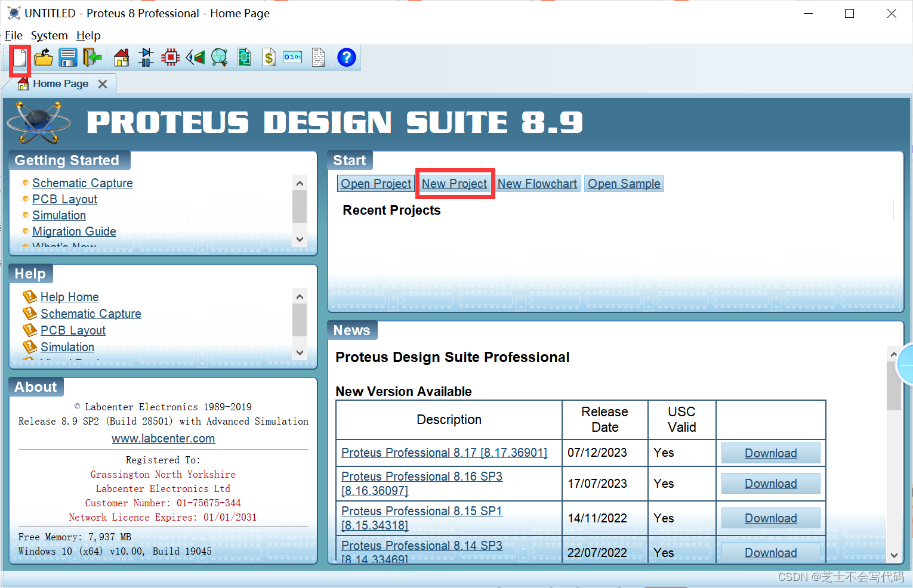Click the Home Page house toolbar icon
The width and height of the screenshot is (913, 588).
point(122,58)
